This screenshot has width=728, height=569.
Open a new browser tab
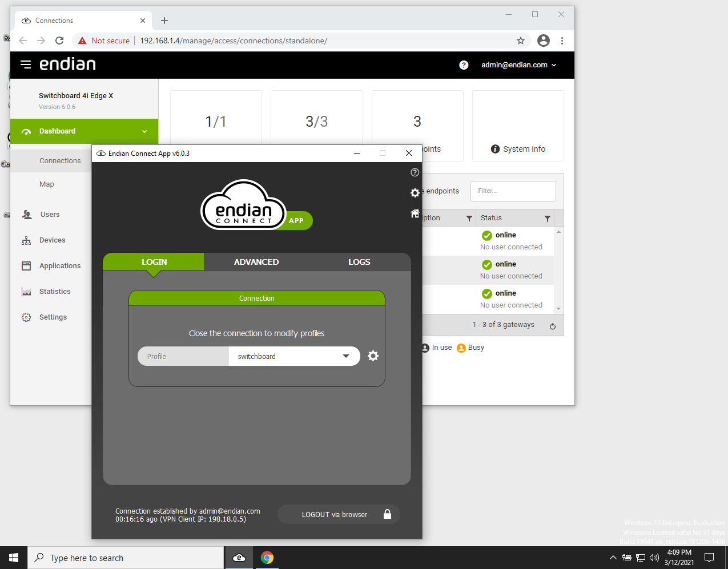pyautogui.click(x=164, y=21)
